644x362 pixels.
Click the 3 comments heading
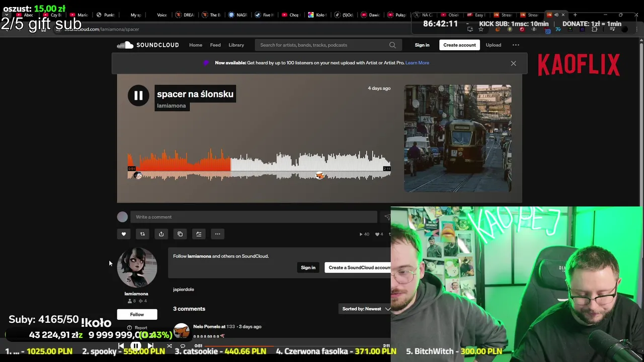189,309
